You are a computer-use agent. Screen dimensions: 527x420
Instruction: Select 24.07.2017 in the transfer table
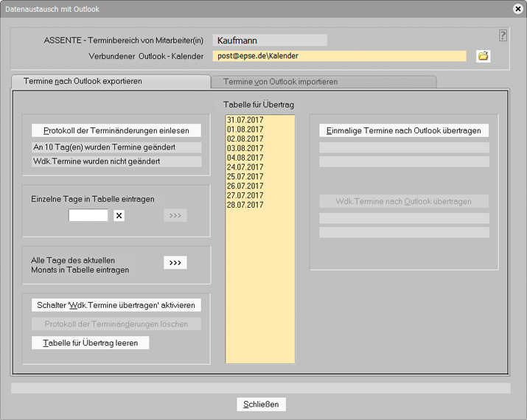[260, 167]
